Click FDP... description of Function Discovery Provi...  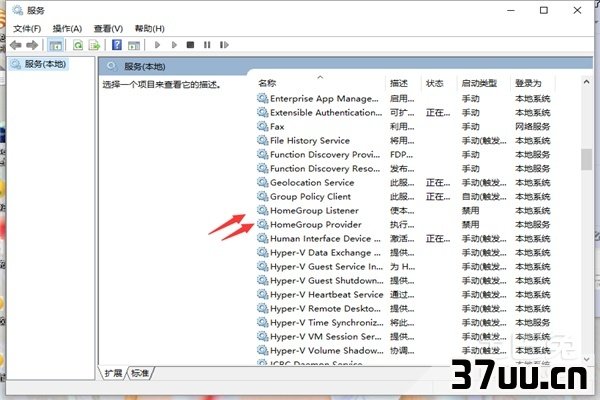[x=401, y=155]
